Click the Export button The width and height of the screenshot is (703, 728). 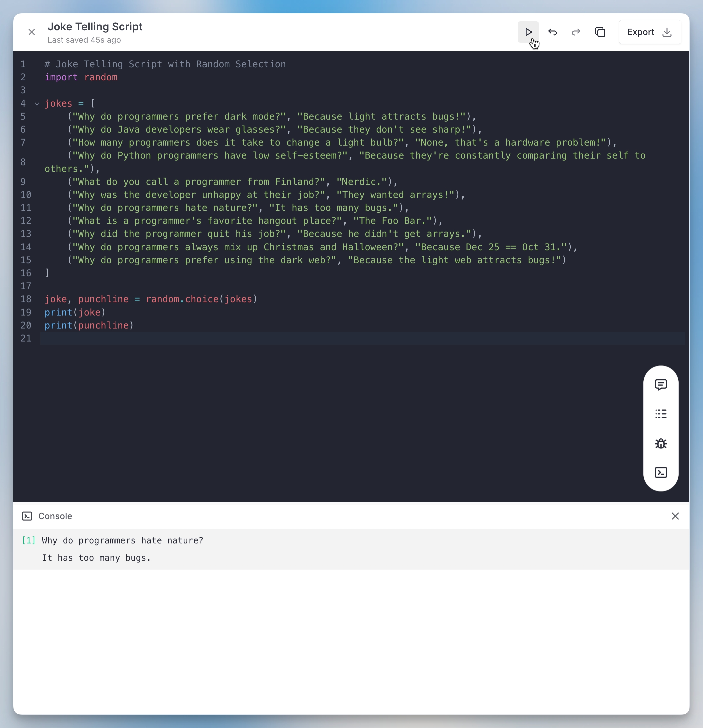pyautogui.click(x=641, y=32)
